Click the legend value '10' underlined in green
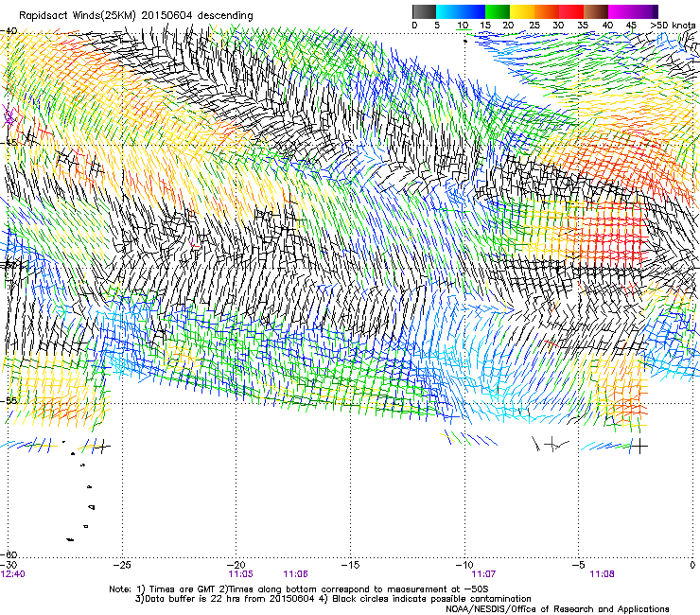The height and width of the screenshot is (615, 700). coord(463,26)
